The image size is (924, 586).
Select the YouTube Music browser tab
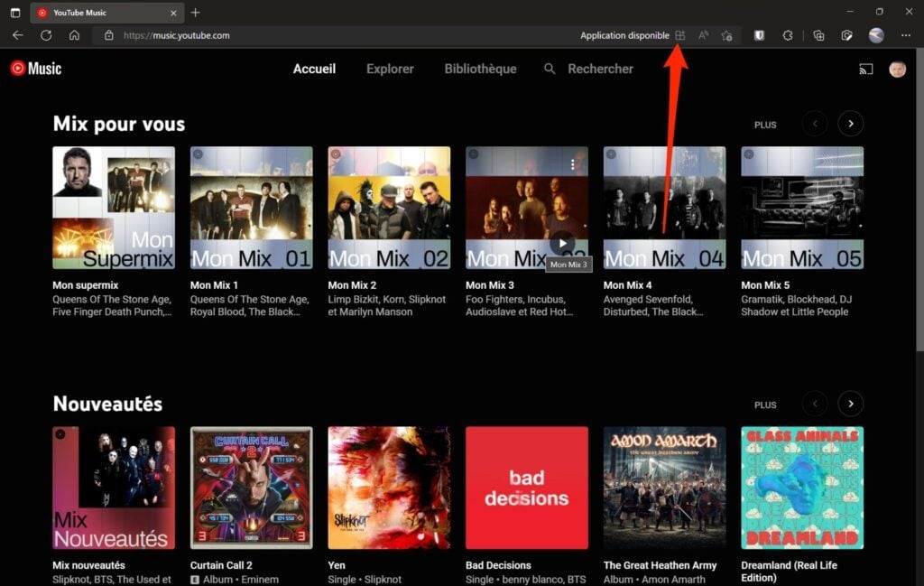pyautogui.click(x=107, y=13)
